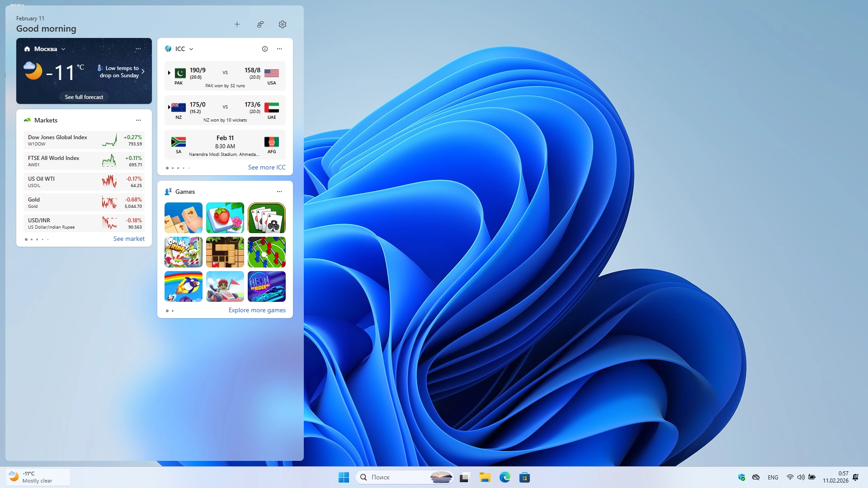Click the add widget plus icon
Screen dimensions: 868x488
pos(237,24)
